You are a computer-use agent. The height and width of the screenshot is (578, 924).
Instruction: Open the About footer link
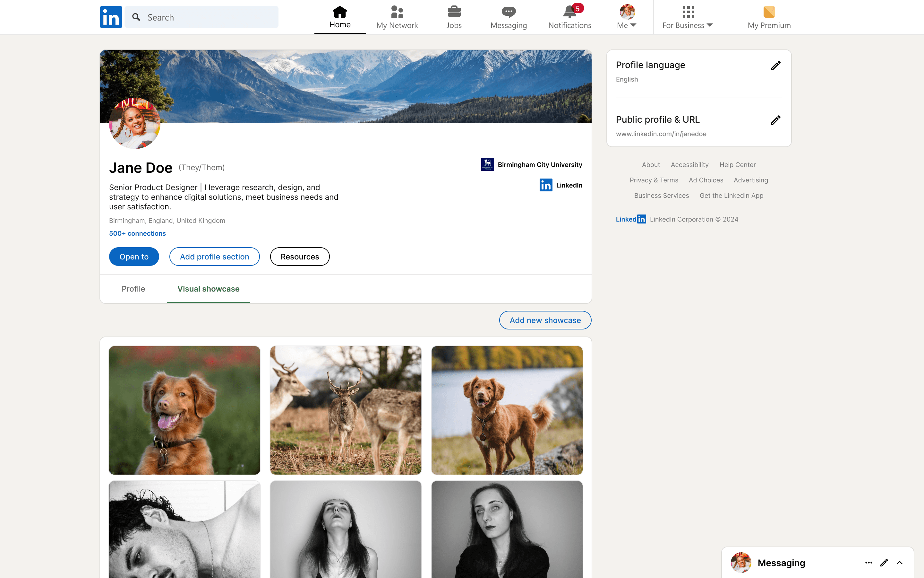point(651,165)
